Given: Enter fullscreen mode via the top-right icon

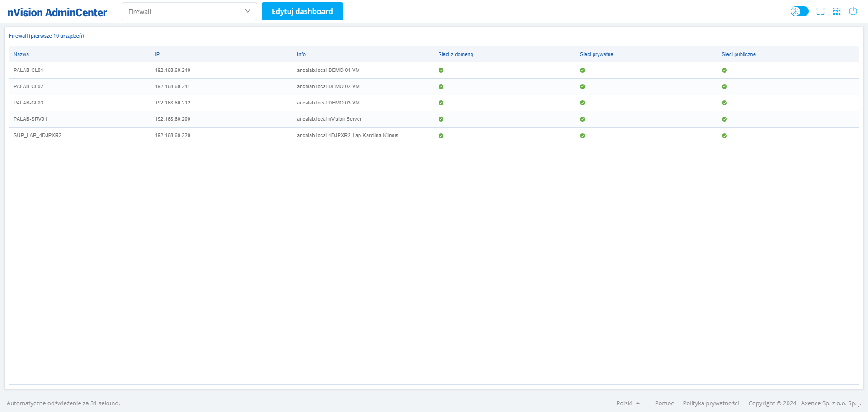Looking at the screenshot, I should click(x=821, y=11).
